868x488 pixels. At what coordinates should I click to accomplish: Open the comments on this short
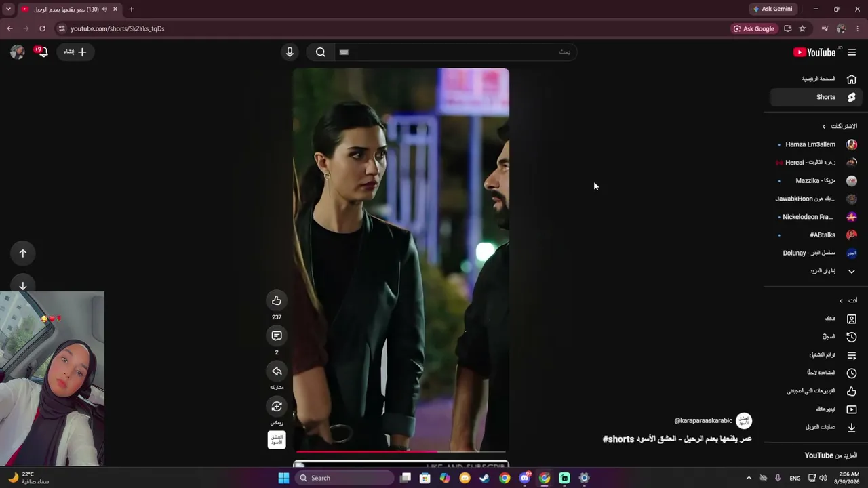click(277, 335)
